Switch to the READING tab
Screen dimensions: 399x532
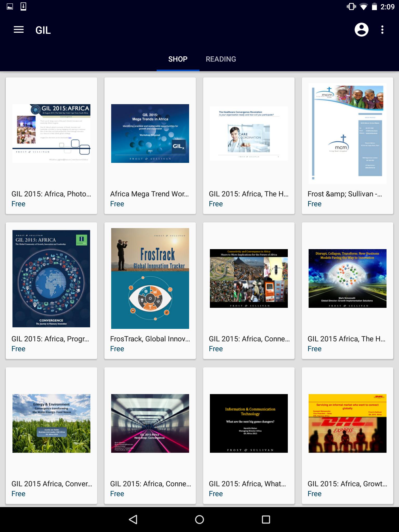(x=221, y=59)
